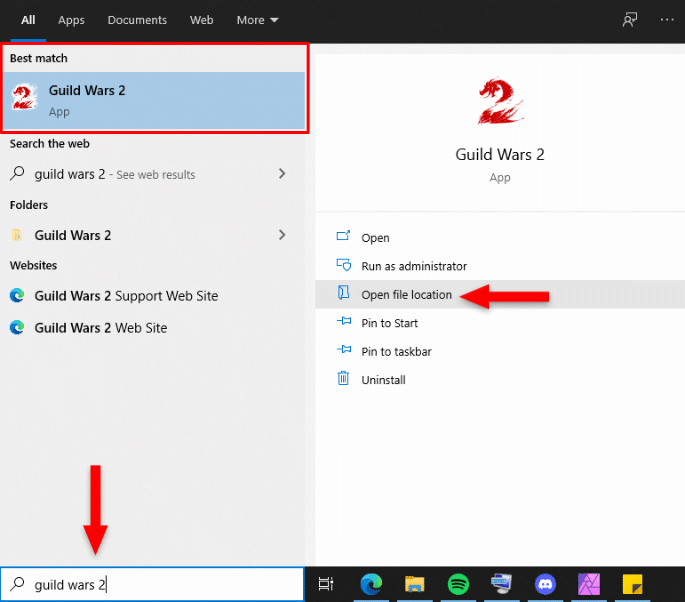685x602 pixels.
Task: Launch Spotify from the taskbar
Action: (x=458, y=584)
